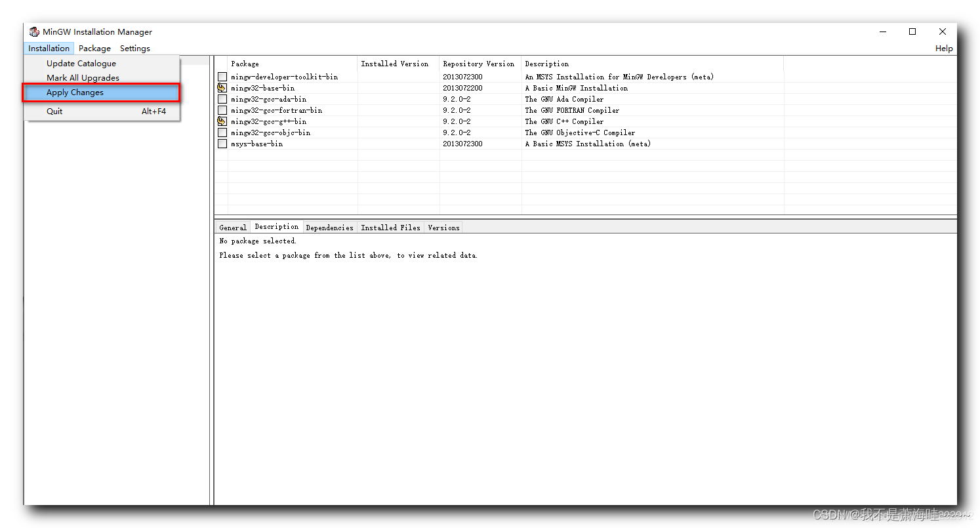
Task: Open the Package menu
Action: 94,48
